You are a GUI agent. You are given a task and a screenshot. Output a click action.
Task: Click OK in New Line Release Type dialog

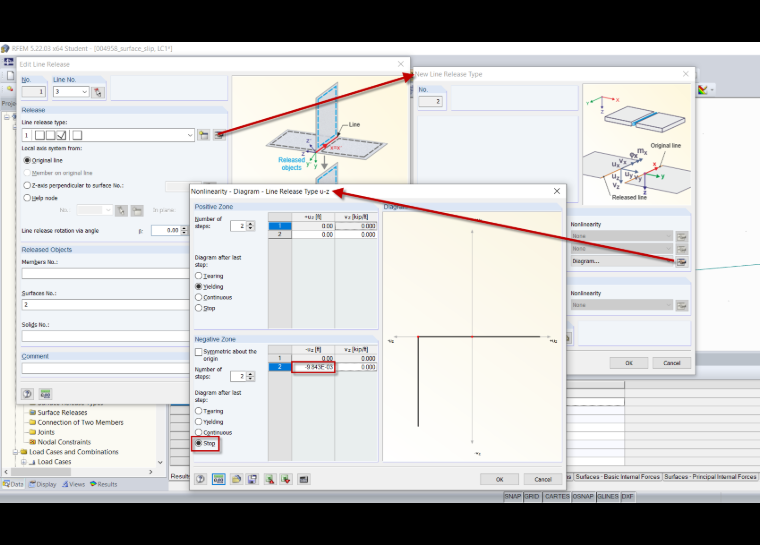pyautogui.click(x=629, y=363)
